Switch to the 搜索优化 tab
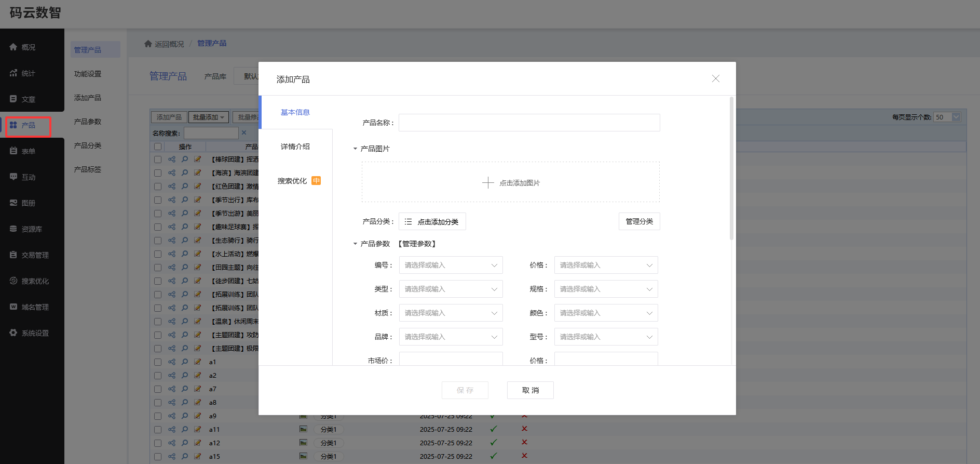Image resolution: width=980 pixels, height=464 pixels. click(x=292, y=181)
